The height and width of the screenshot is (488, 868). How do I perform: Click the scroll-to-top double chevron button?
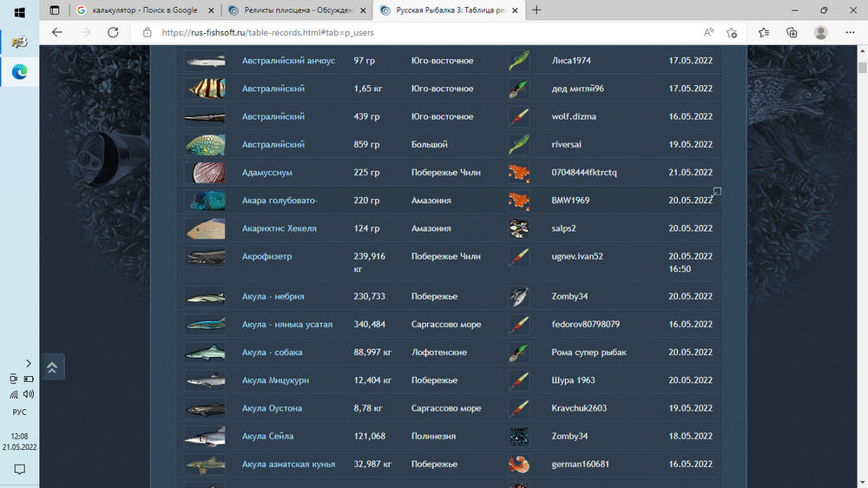coord(52,366)
